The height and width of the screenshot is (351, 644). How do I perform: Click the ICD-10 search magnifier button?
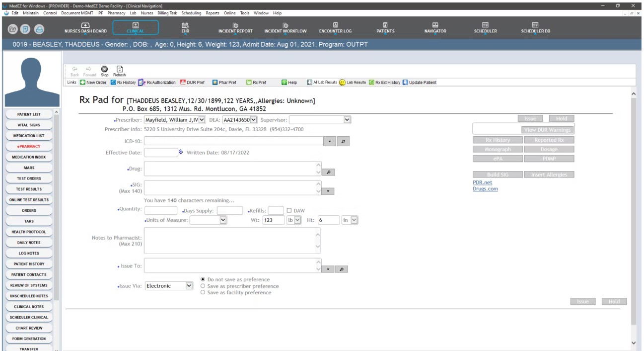(x=342, y=142)
